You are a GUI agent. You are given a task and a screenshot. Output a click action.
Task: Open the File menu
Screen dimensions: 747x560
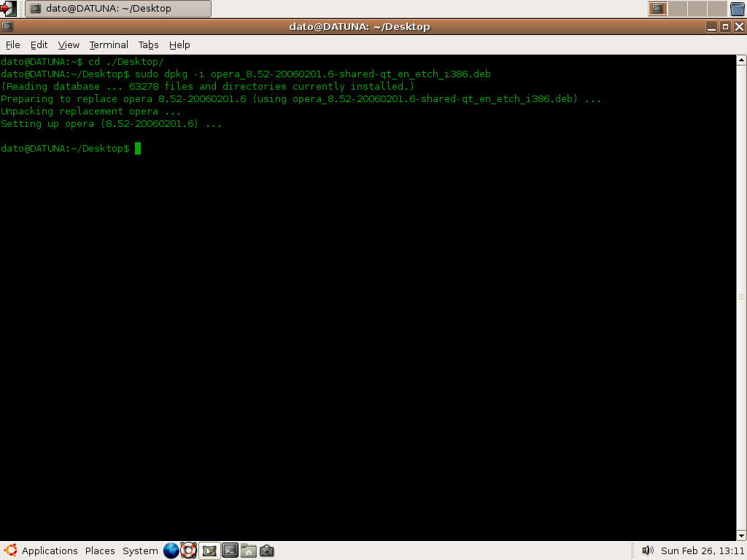pyautogui.click(x=13, y=44)
